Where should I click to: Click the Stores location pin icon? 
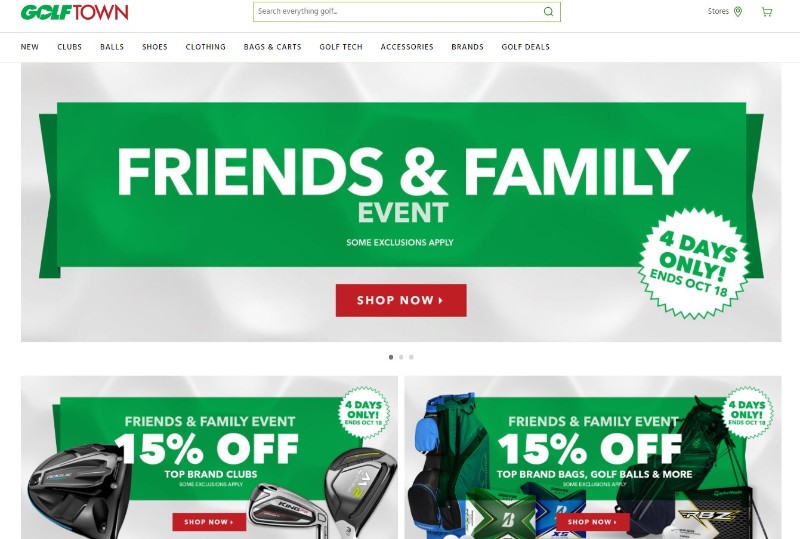click(x=738, y=11)
